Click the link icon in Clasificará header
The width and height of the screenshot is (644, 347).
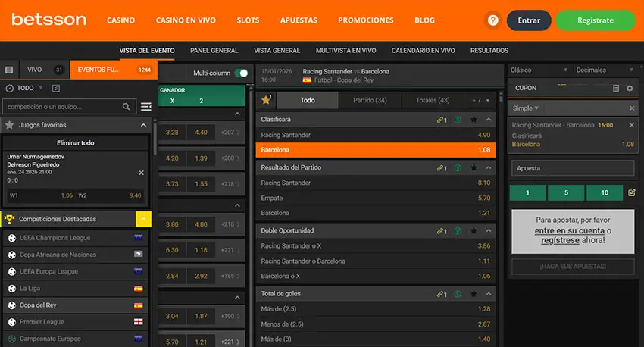point(442,120)
